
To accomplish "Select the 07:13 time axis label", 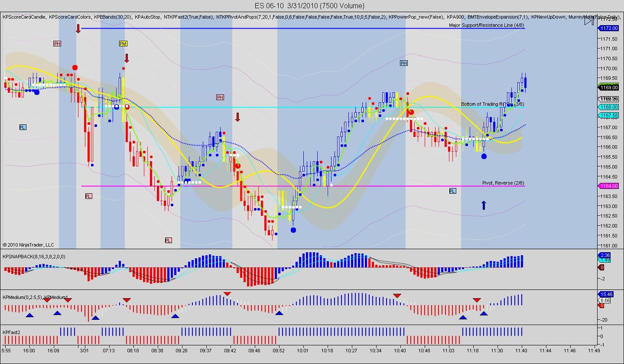I will [108, 351].
